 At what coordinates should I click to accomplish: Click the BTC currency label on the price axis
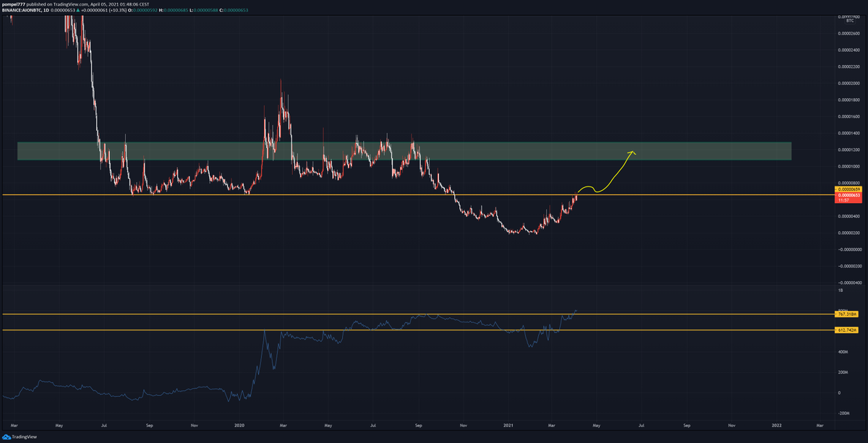[x=848, y=22]
